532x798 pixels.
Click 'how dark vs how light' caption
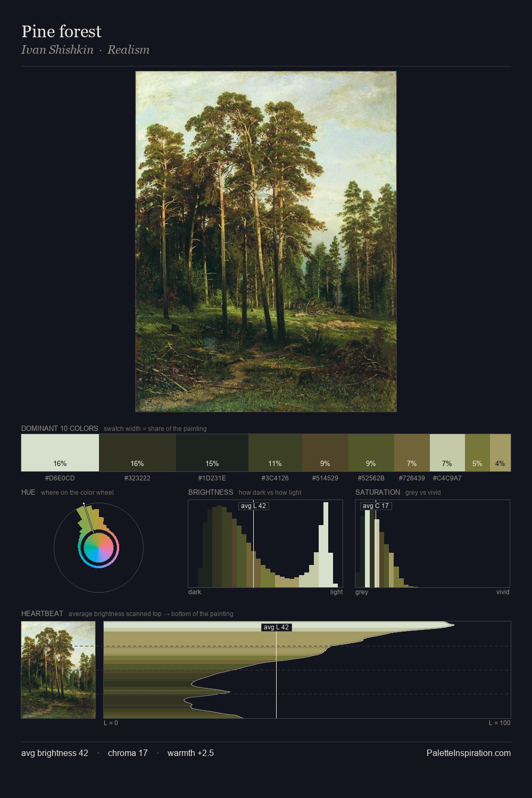pos(270,493)
